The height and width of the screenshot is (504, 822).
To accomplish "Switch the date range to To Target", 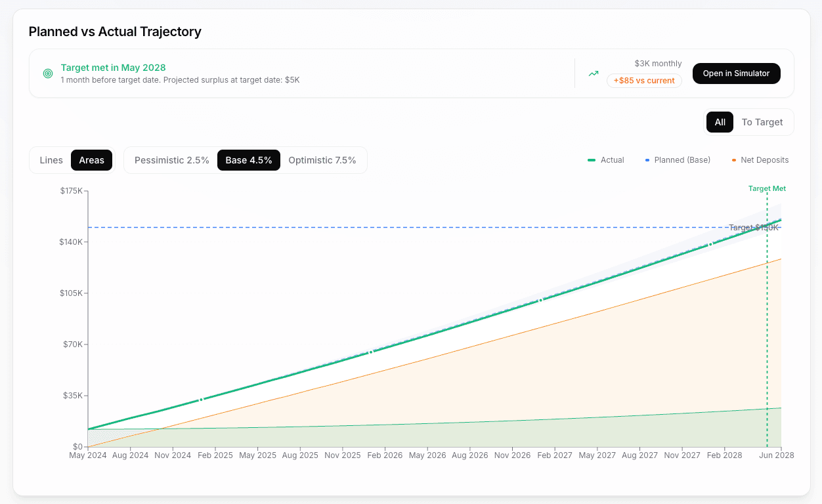I will [x=762, y=122].
